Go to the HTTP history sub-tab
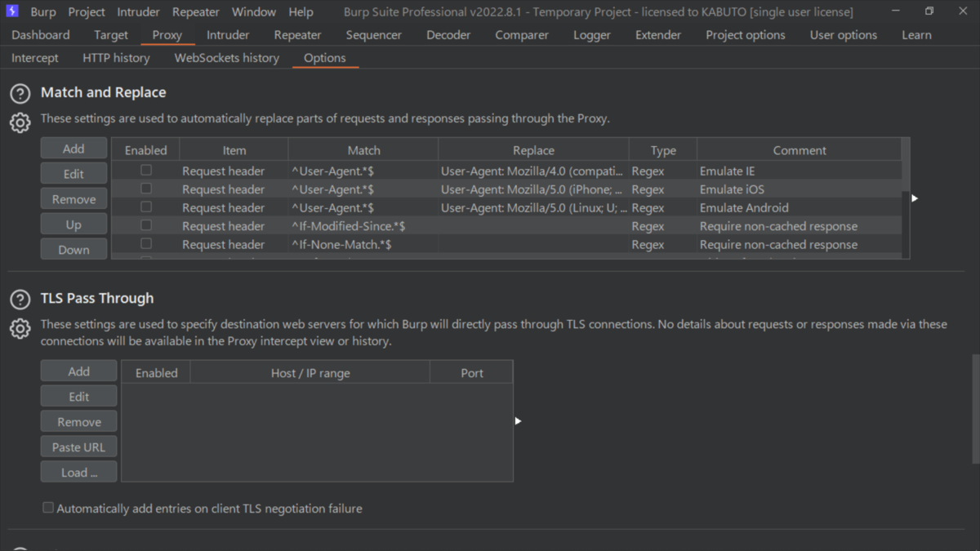This screenshot has height=551, width=980. pos(116,58)
